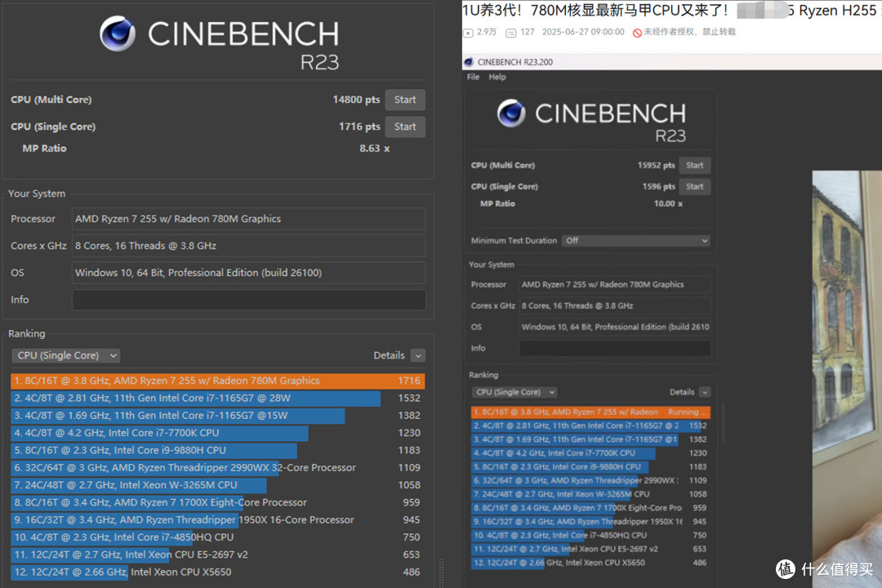Click the painting photo beside right Cinebench window
The image size is (882, 588).
pos(847,379)
